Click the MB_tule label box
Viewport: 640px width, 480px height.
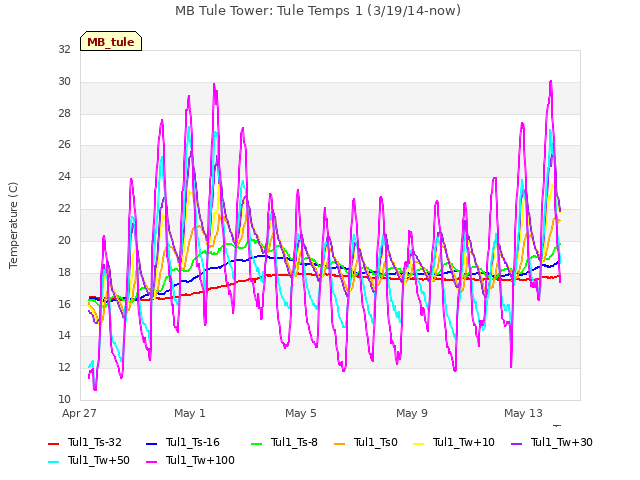coord(111,41)
